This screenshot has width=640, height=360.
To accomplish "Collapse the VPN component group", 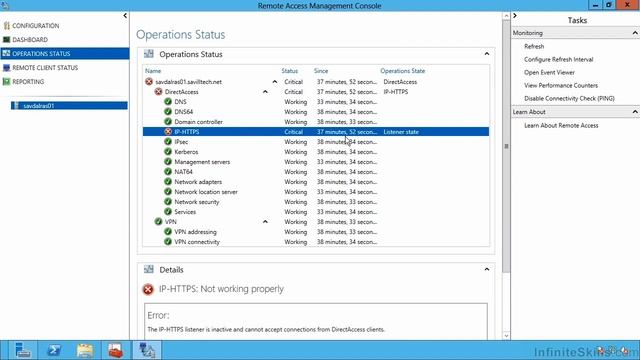I will coord(265,222).
